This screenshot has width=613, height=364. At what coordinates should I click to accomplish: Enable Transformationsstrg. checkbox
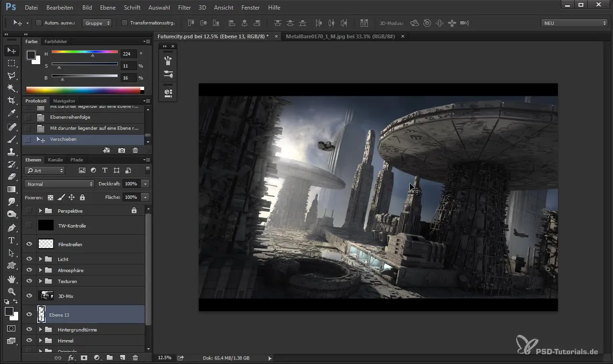tap(125, 23)
